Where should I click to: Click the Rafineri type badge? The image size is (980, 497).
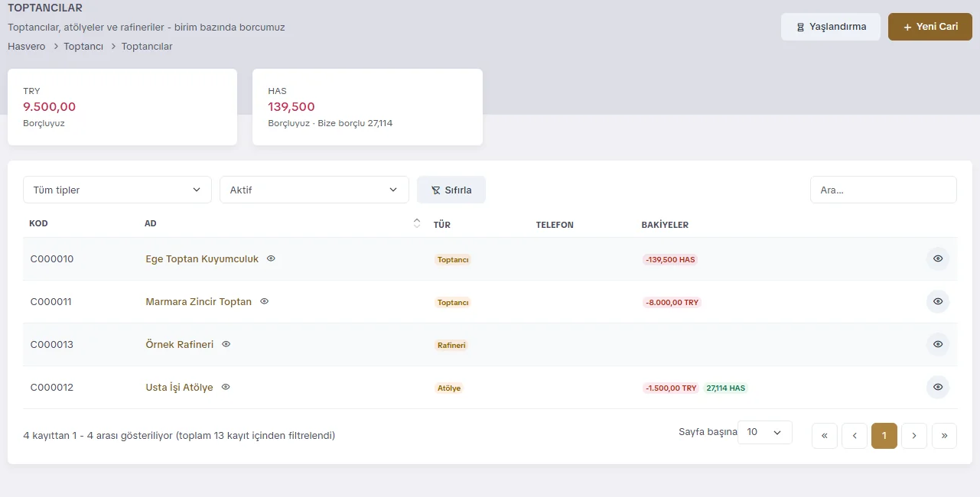click(451, 346)
